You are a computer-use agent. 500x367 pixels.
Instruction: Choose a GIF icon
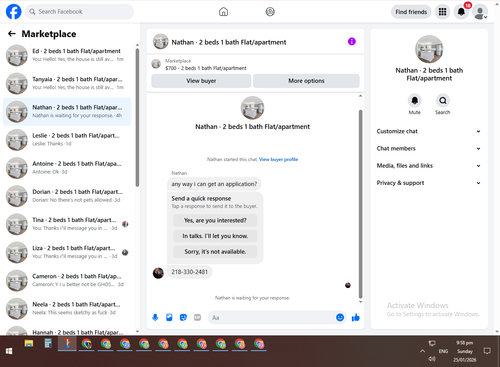pyautogui.click(x=197, y=317)
